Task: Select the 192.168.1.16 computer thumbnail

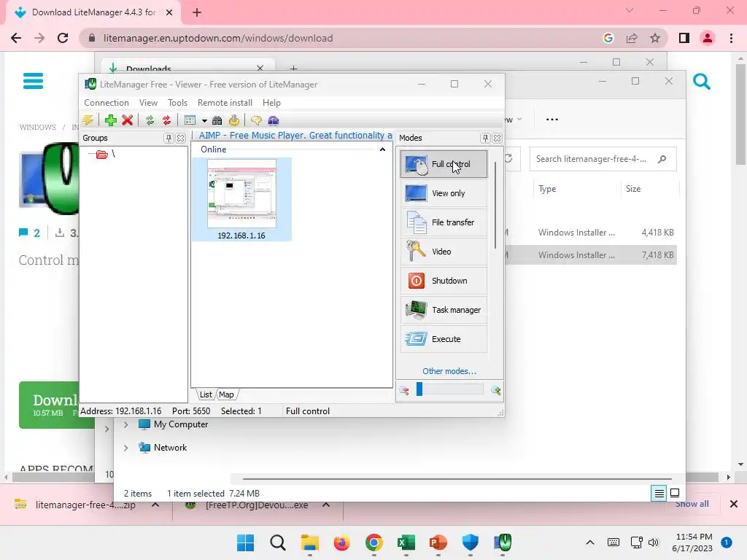Action: (x=241, y=199)
